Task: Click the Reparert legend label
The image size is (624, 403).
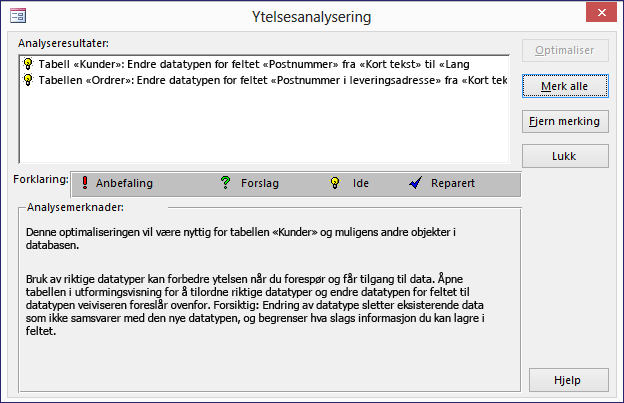Action: pos(453,183)
